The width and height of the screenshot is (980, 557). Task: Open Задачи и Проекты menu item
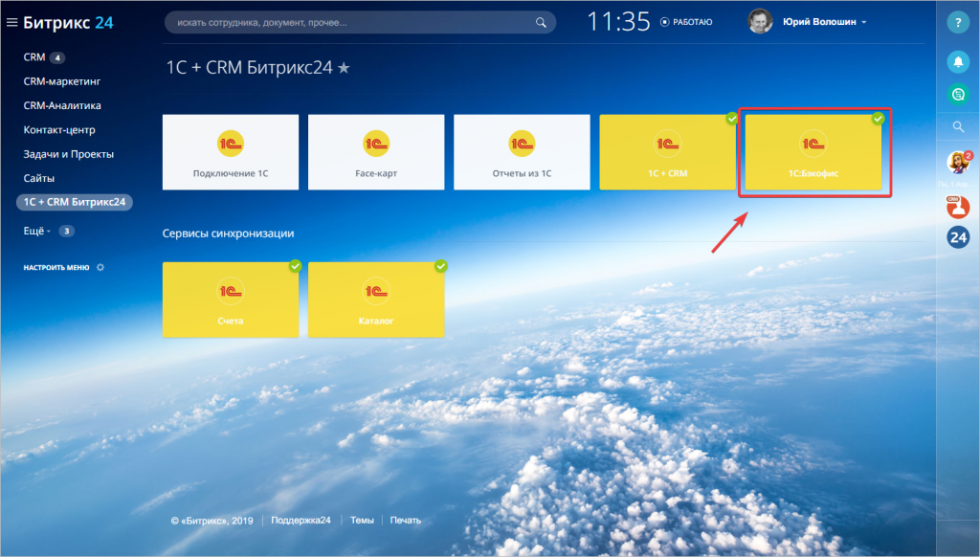(x=69, y=154)
